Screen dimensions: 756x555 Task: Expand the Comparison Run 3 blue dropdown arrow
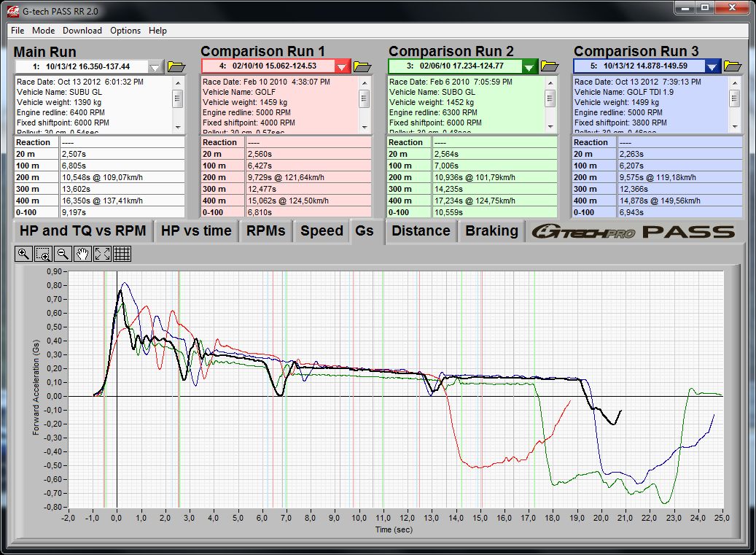pos(712,66)
